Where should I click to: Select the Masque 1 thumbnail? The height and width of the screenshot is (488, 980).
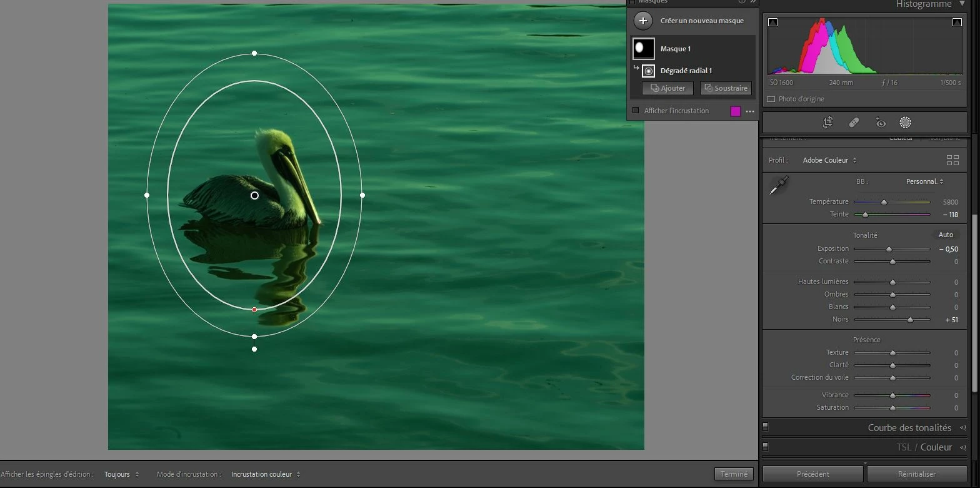[x=644, y=48]
